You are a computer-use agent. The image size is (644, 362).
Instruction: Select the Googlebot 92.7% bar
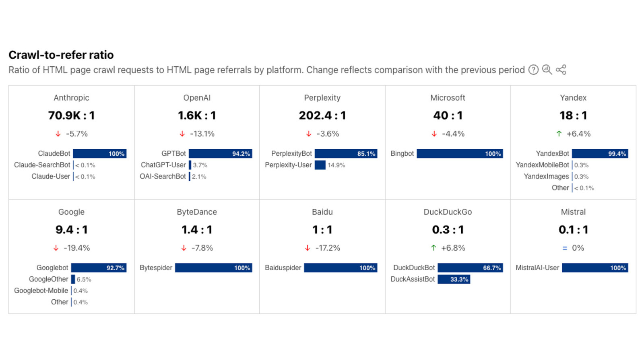tap(99, 268)
